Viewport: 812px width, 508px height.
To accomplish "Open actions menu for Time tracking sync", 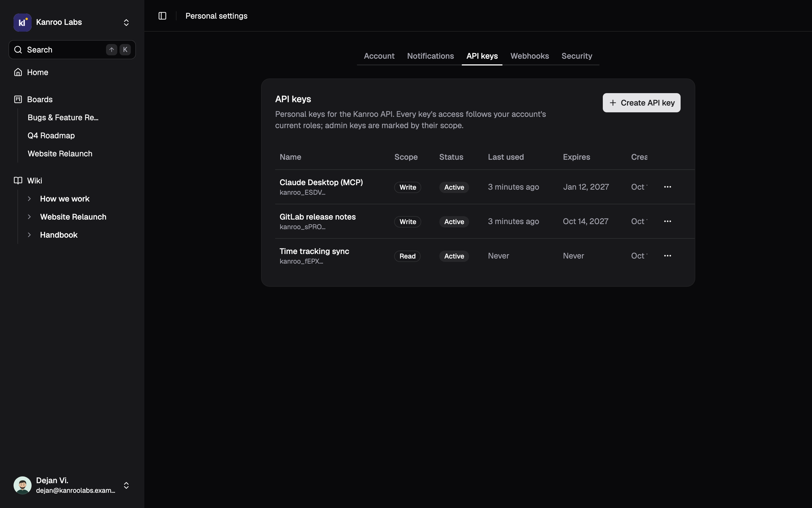I will click(667, 256).
